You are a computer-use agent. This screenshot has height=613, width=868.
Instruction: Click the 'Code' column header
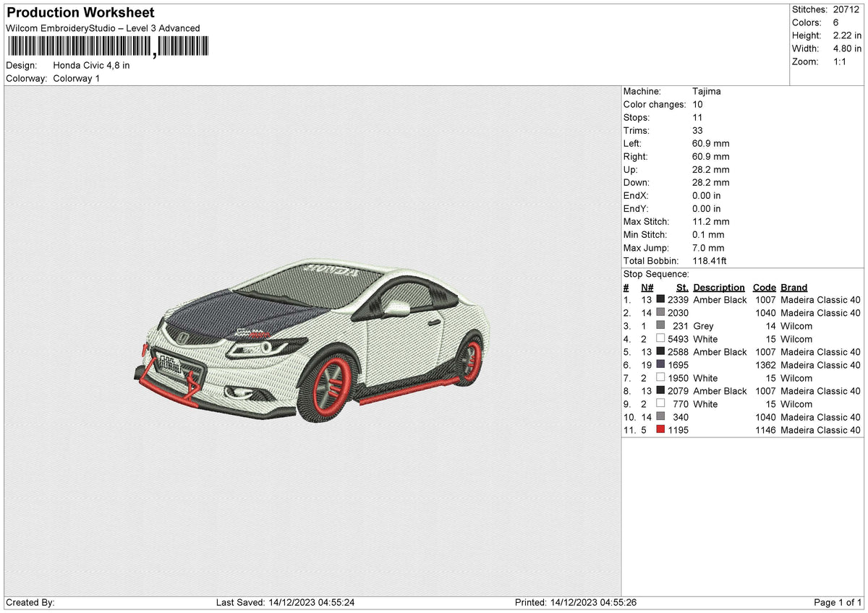(765, 287)
